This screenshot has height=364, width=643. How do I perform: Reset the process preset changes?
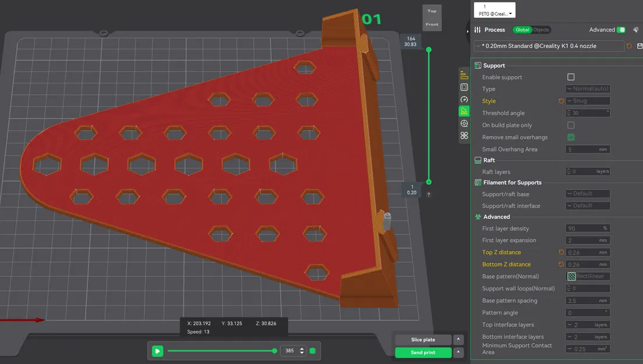point(629,46)
